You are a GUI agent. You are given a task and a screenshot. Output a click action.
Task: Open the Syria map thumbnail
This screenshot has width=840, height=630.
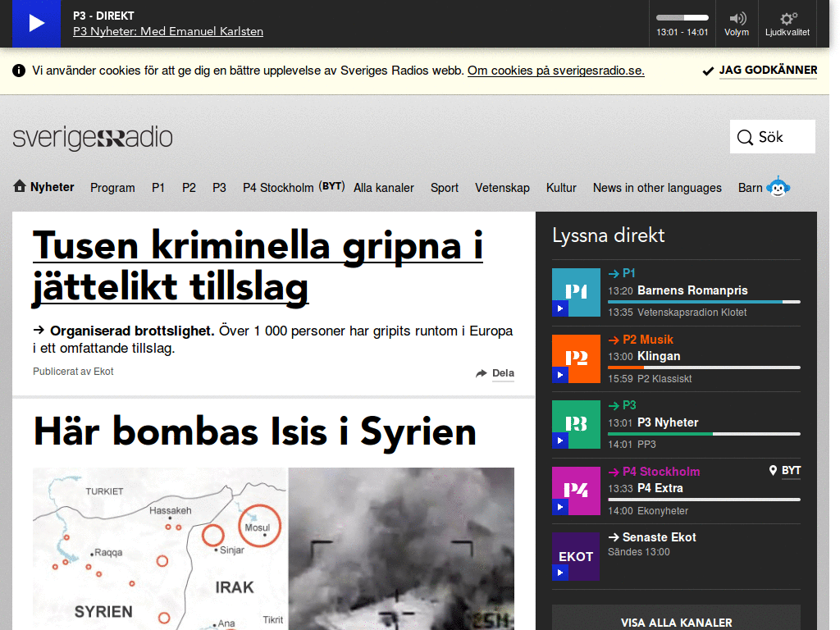pos(160,548)
